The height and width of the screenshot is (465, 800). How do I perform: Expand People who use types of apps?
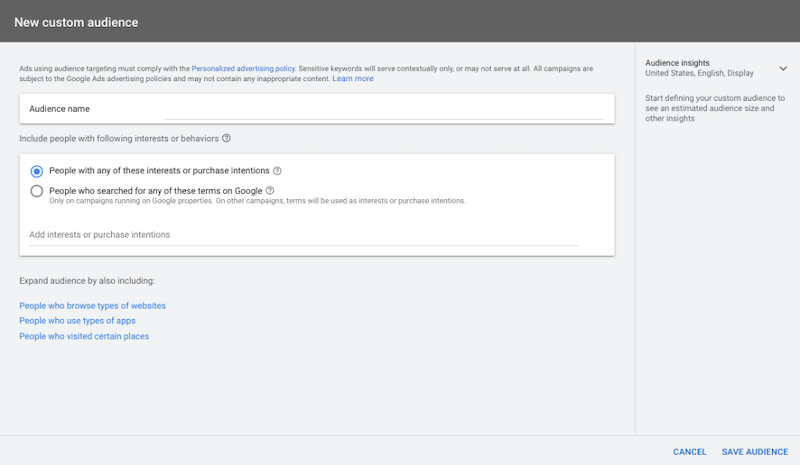tap(77, 320)
